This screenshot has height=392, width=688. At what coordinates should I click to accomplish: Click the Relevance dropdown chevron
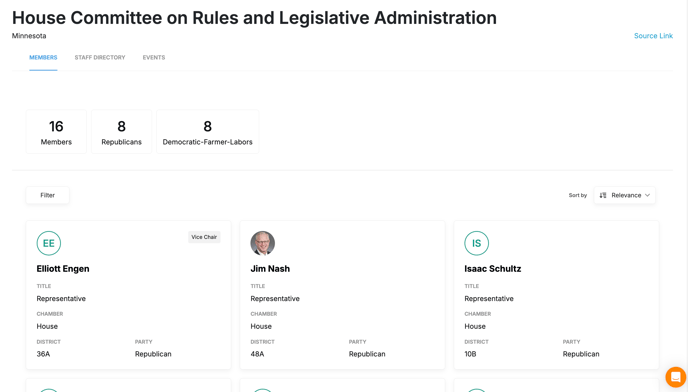tap(647, 195)
